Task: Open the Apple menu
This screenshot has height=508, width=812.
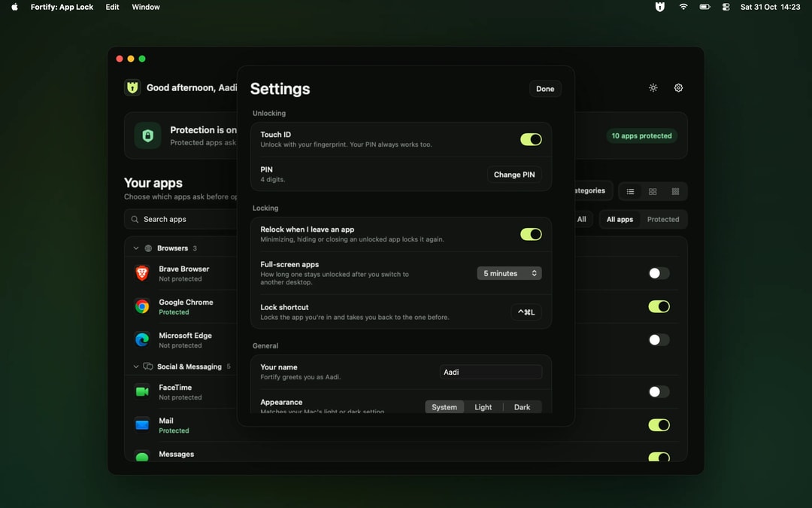Action: (x=14, y=7)
